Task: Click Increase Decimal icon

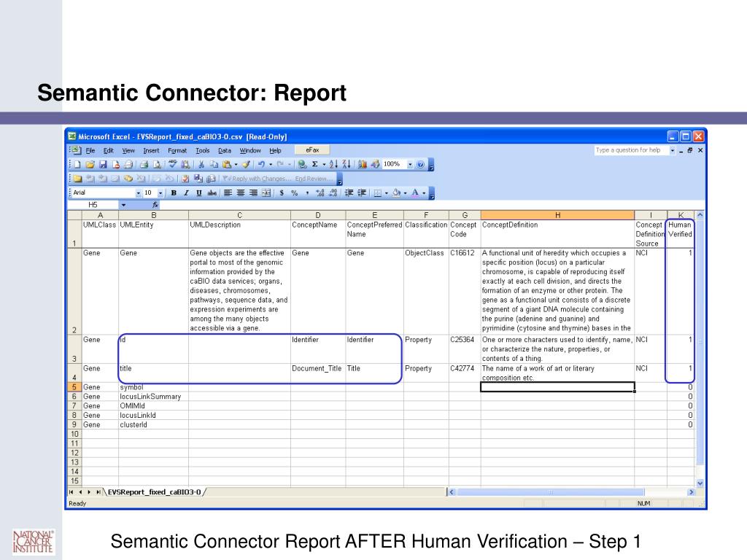Action: click(x=320, y=192)
